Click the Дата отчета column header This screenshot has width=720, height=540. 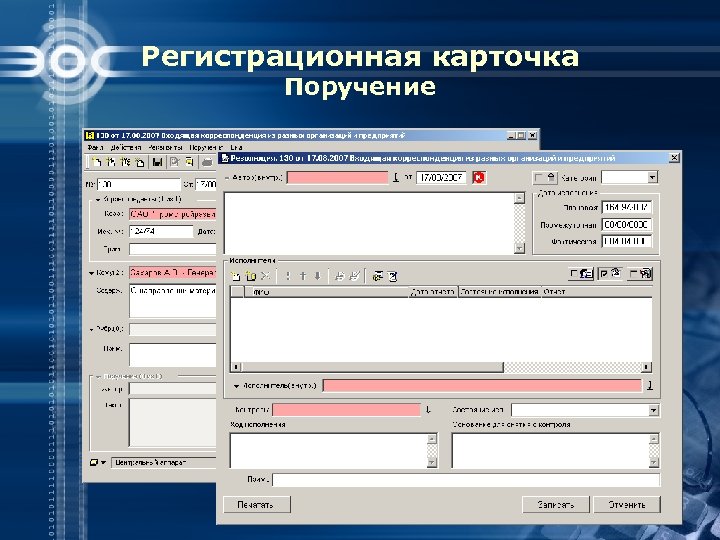pos(433,292)
